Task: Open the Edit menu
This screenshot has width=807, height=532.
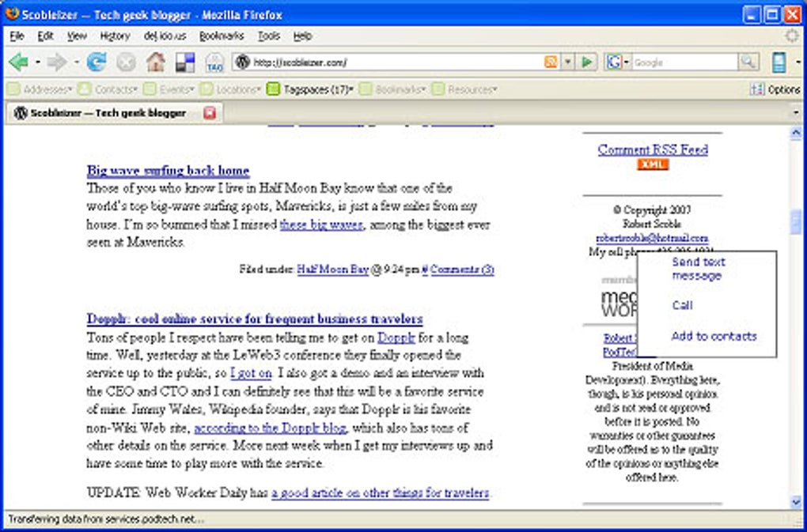Action: click(x=45, y=36)
